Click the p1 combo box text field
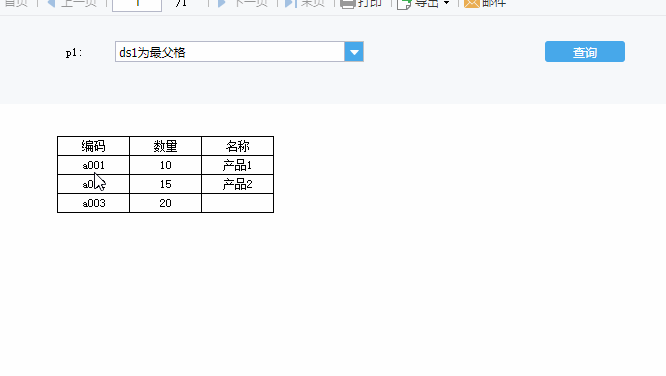Viewport: 666px width, 376px height. 230,52
